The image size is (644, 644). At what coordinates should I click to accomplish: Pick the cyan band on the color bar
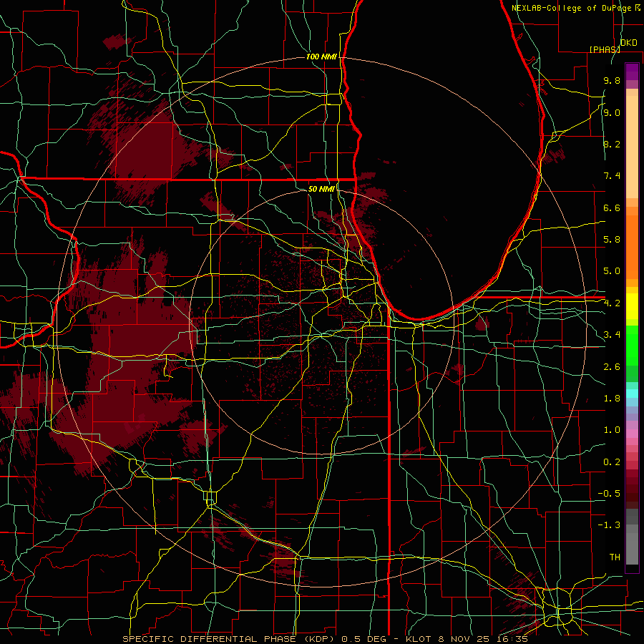tap(632, 394)
